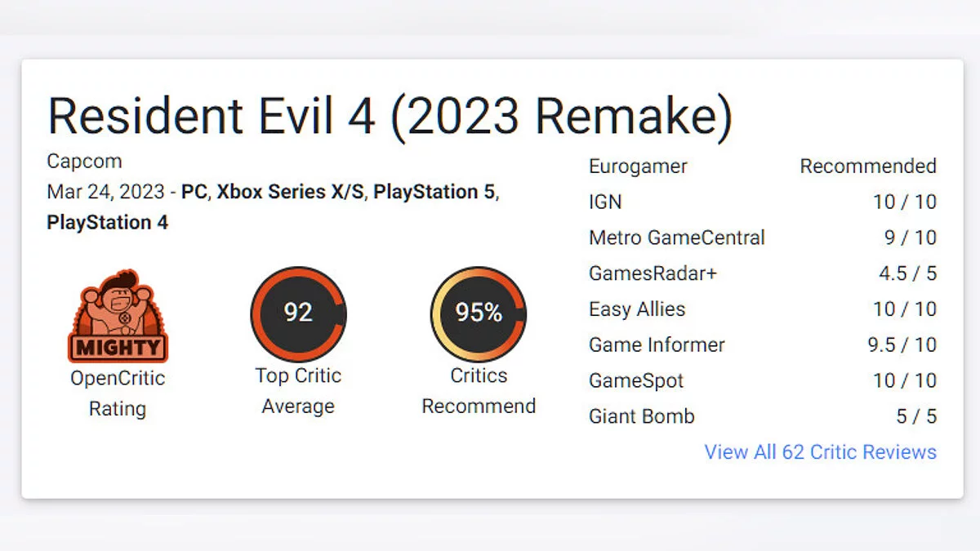The image size is (980, 551).
Task: Click the Eurogamer Recommended verdict text
Action: [867, 167]
